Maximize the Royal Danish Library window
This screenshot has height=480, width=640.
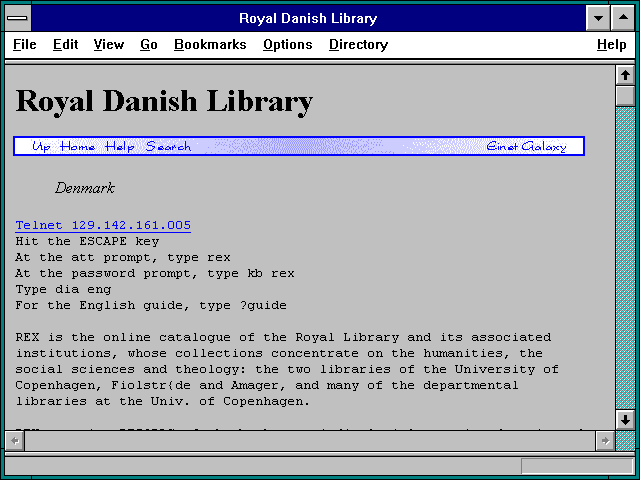tap(623, 18)
